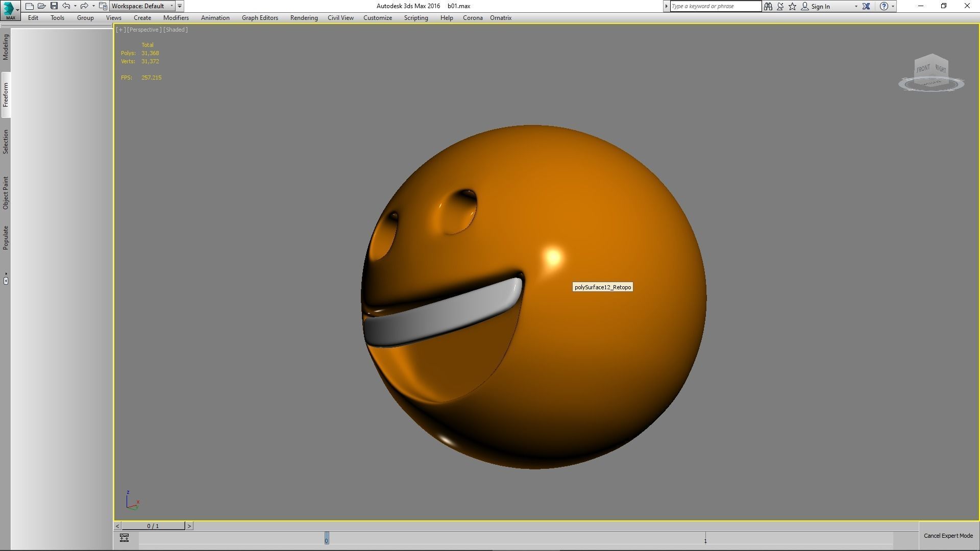Open the Rendering menu
980x551 pixels.
[x=304, y=18]
